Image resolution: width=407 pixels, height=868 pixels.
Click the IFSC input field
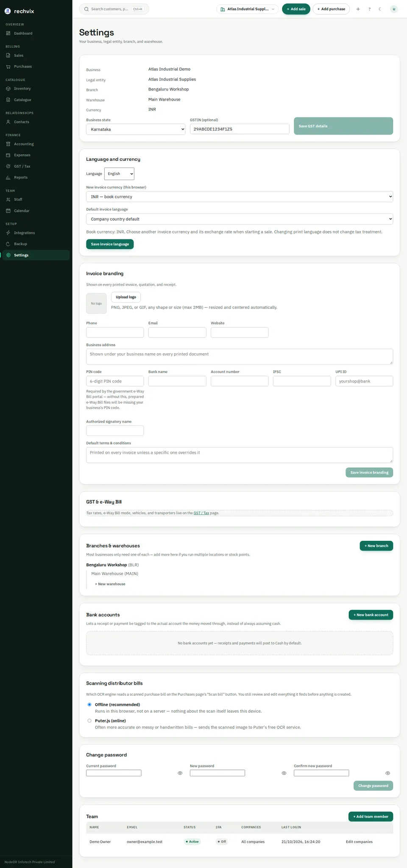tap(302, 381)
